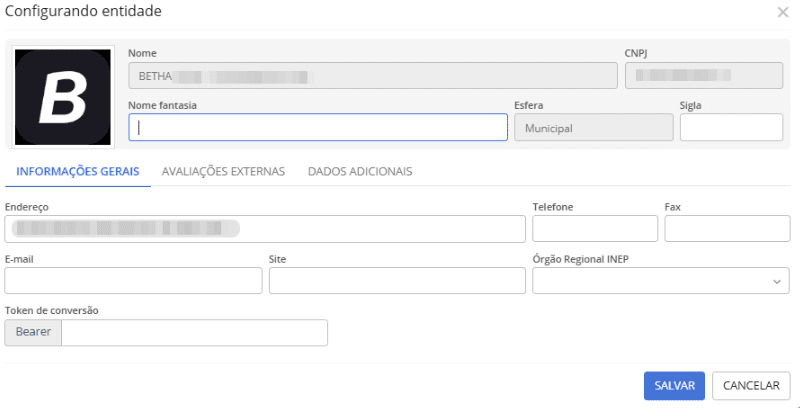Click the disabled Esfera Municipal field
The width and height of the screenshot is (800, 408).
(594, 127)
